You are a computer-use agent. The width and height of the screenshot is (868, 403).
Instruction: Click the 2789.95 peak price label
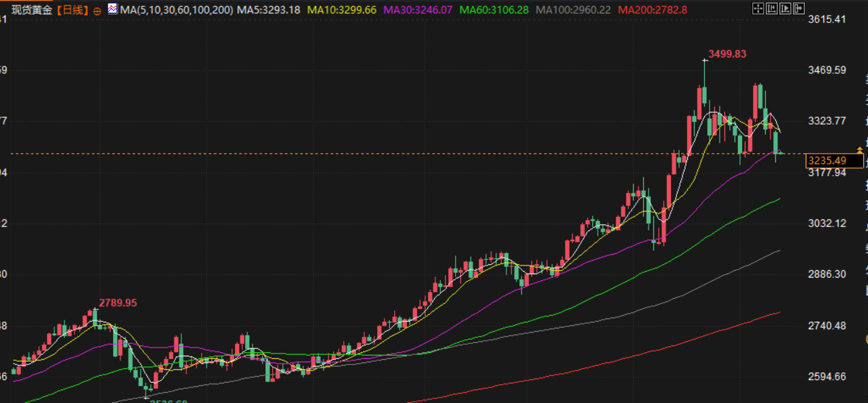(x=118, y=303)
